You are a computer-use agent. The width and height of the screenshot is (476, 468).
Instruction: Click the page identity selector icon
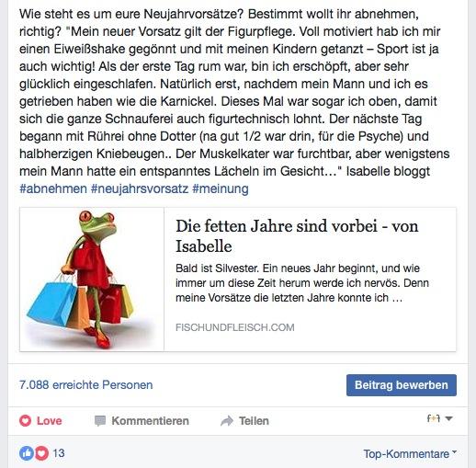coord(434,418)
